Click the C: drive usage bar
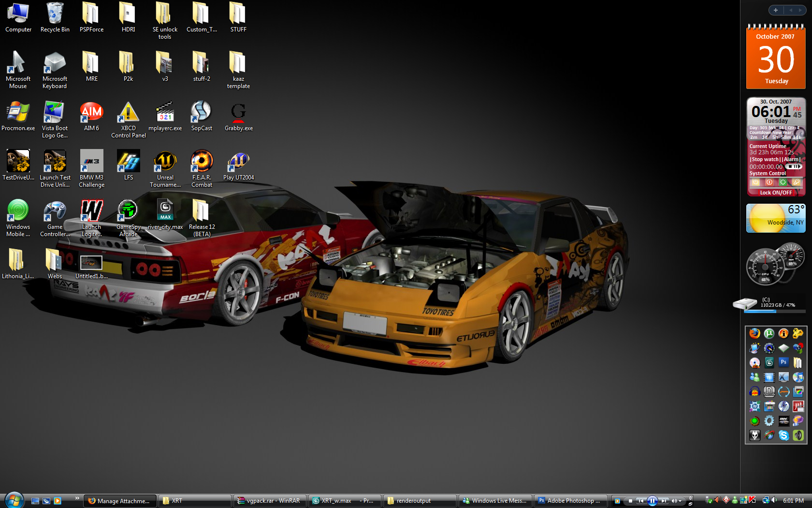This screenshot has width=812, height=508. pyautogui.click(x=775, y=312)
